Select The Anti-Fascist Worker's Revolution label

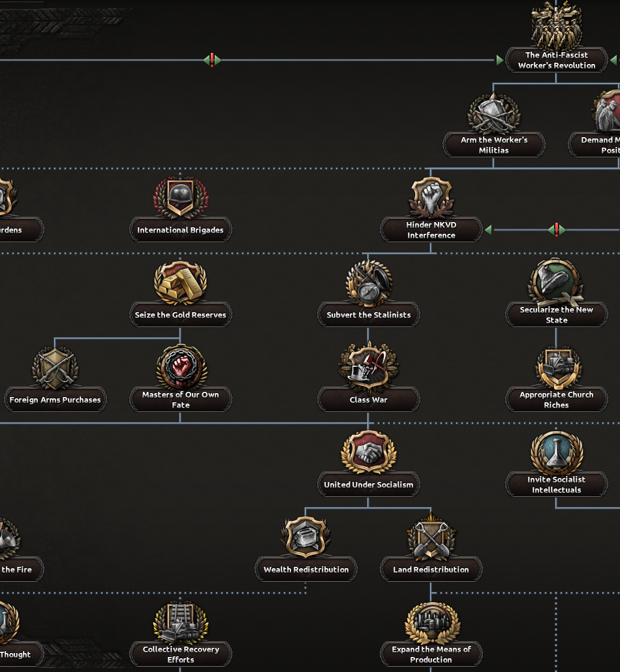click(556, 60)
